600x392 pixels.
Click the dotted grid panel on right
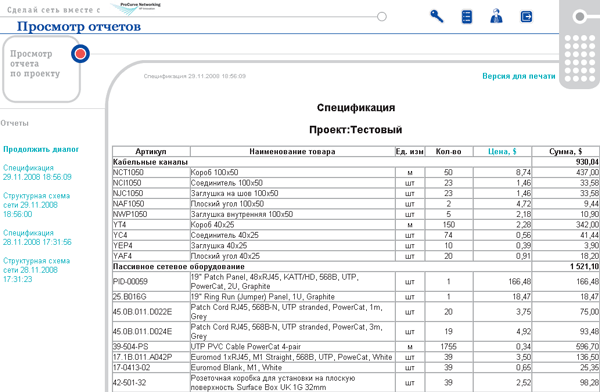[x=581, y=58]
